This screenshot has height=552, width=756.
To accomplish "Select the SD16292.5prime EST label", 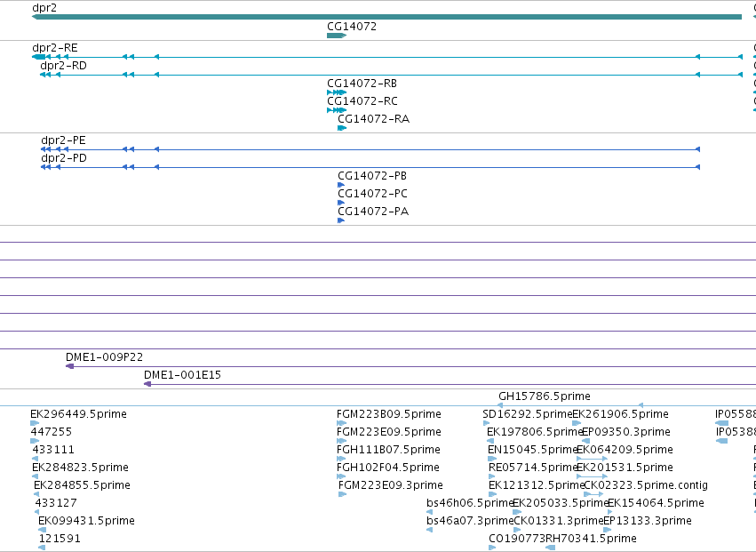I will click(x=528, y=414).
